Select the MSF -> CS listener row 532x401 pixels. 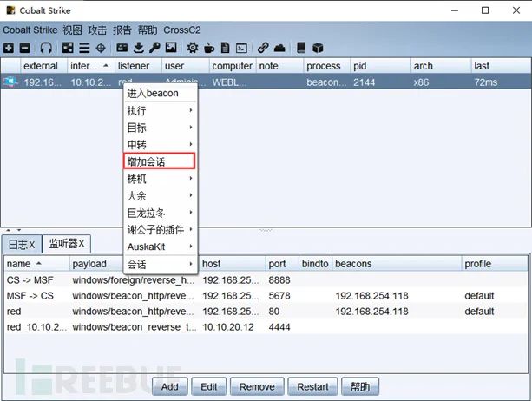click(x=266, y=296)
